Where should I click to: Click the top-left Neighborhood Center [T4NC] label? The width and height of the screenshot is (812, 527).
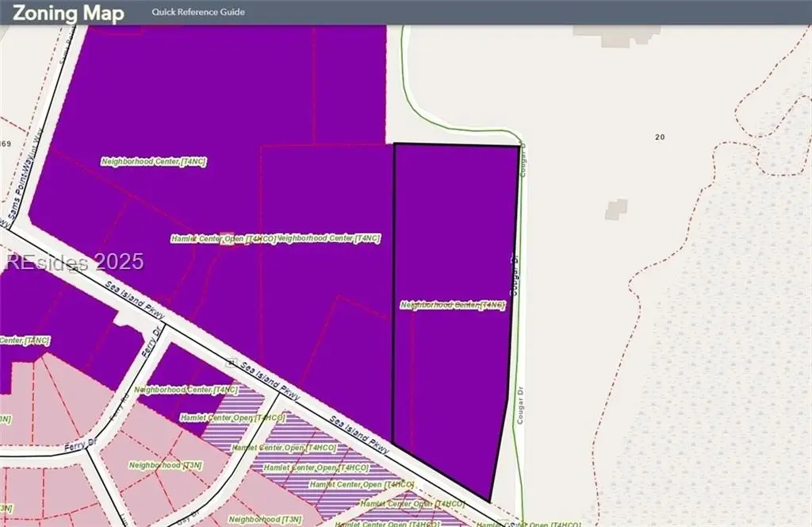pyautogui.click(x=154, y=161)
